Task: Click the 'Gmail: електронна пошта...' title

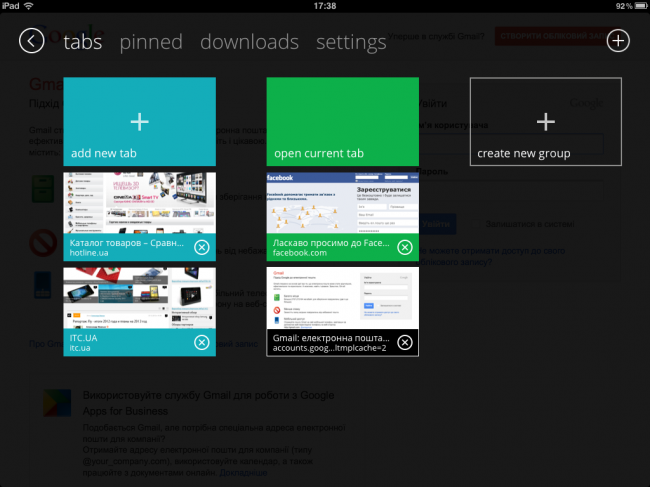Action: click(331, 337)
